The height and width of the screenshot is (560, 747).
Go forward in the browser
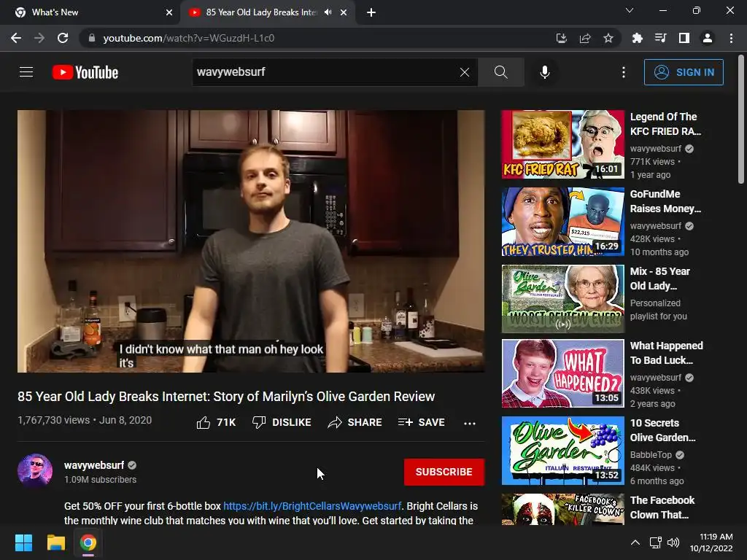point(39,38)
